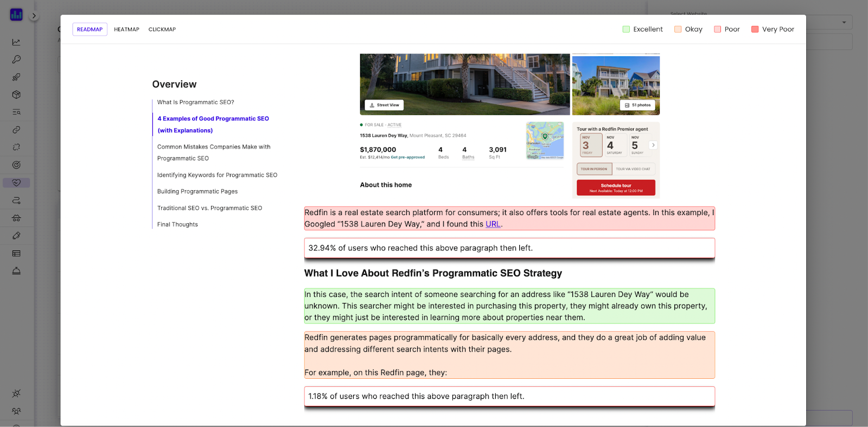Jump to Building Programmatic Pages section
This screenshot has height=427, width=868.
coord(197,191)
